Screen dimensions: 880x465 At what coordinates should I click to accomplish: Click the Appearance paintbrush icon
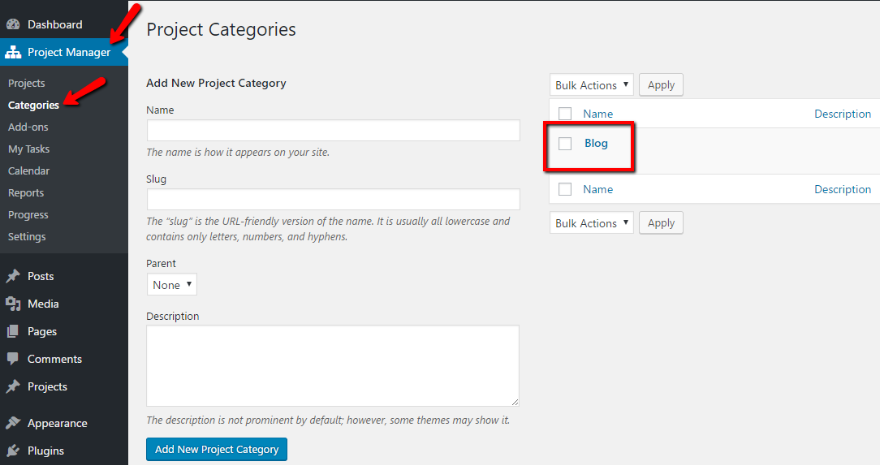(13, 423)
